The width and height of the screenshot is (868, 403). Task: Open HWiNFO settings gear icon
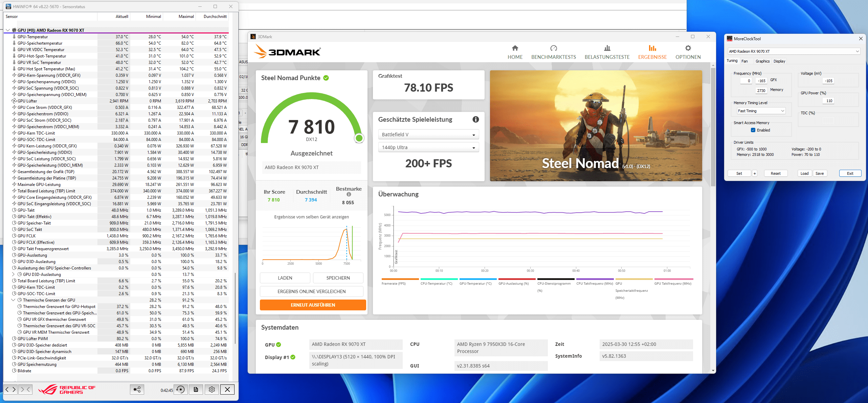point(212,389)
